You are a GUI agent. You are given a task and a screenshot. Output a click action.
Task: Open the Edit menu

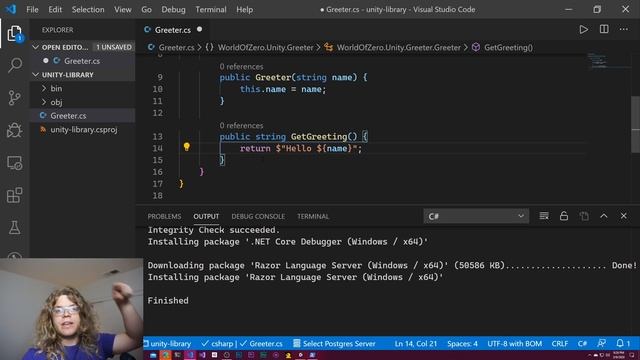pos(55,9)
